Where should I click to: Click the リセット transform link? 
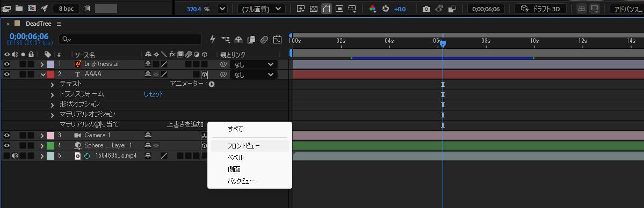[x=154, y=94]
